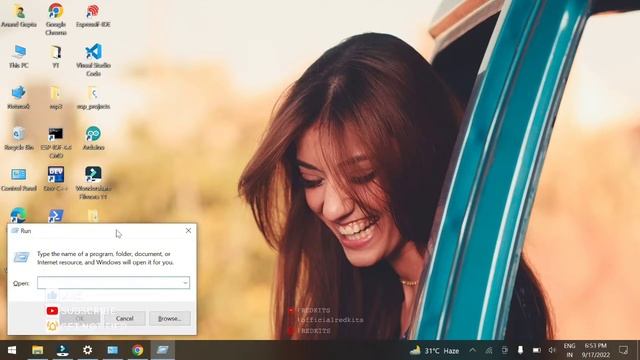Switch to Chrome on the taskbar
Screen dimensions: 640x360
pyautogui.click(x=138, y=350)
